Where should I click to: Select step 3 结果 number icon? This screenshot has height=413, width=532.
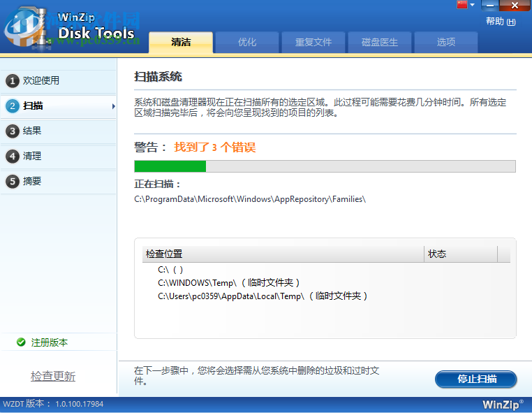click(x=13, y=131)
